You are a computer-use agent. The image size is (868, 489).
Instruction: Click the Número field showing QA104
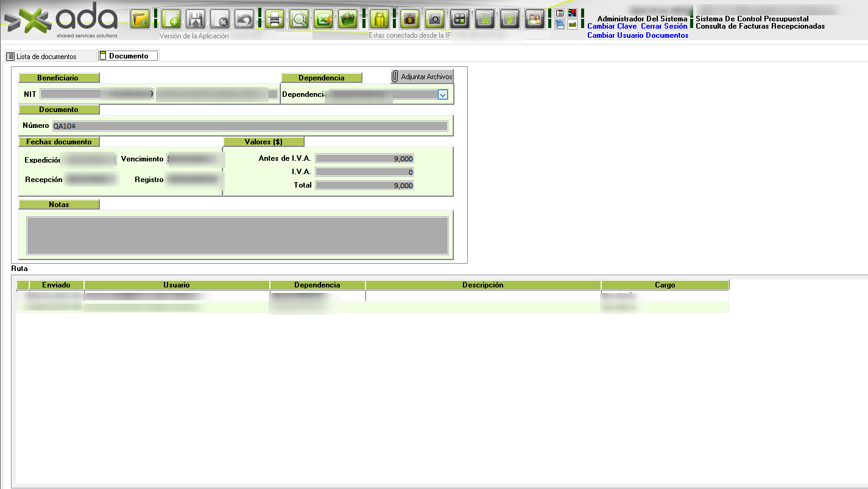pos(250,126)
